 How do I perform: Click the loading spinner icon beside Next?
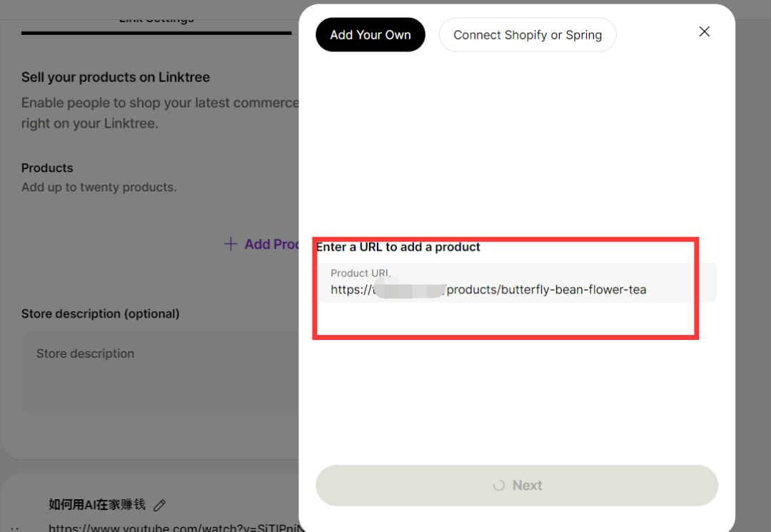coord(498,486)
